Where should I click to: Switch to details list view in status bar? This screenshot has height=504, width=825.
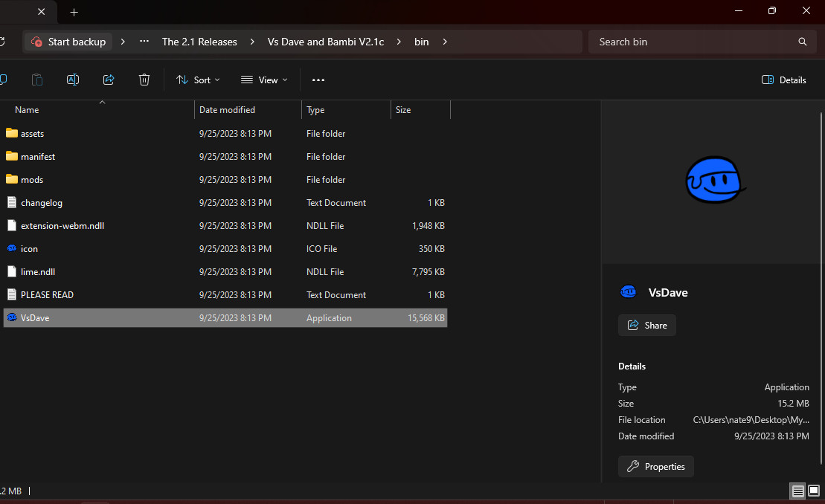point(797,491)
